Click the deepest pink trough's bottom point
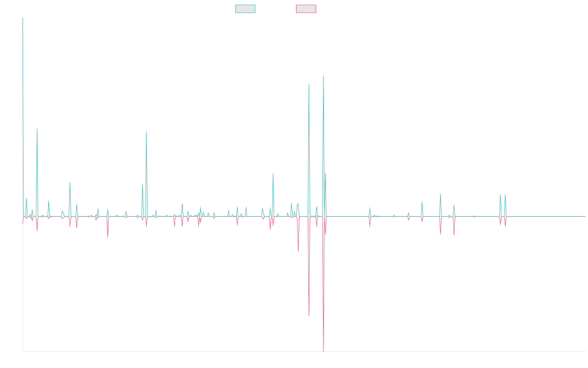 323,351
